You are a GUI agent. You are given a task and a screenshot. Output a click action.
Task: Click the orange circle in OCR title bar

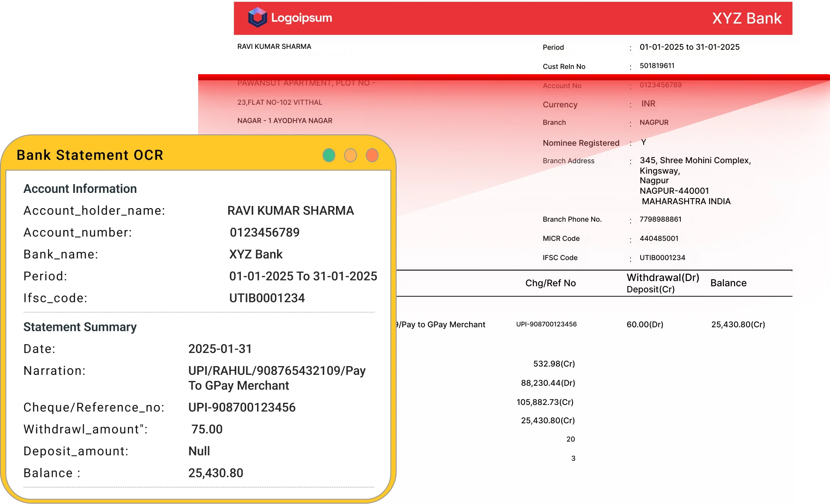[350, 155]
